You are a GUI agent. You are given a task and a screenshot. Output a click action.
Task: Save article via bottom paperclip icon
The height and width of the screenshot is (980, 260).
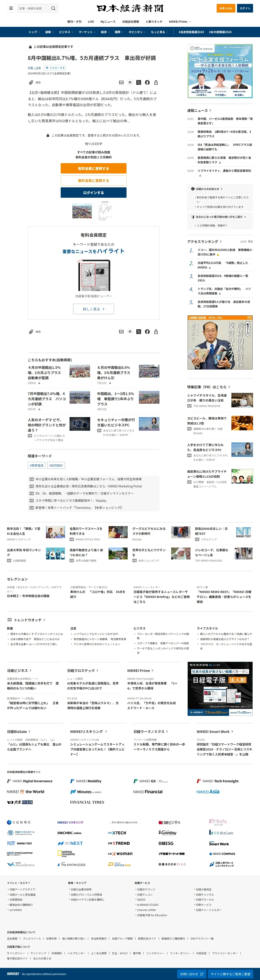click(31, 332)
